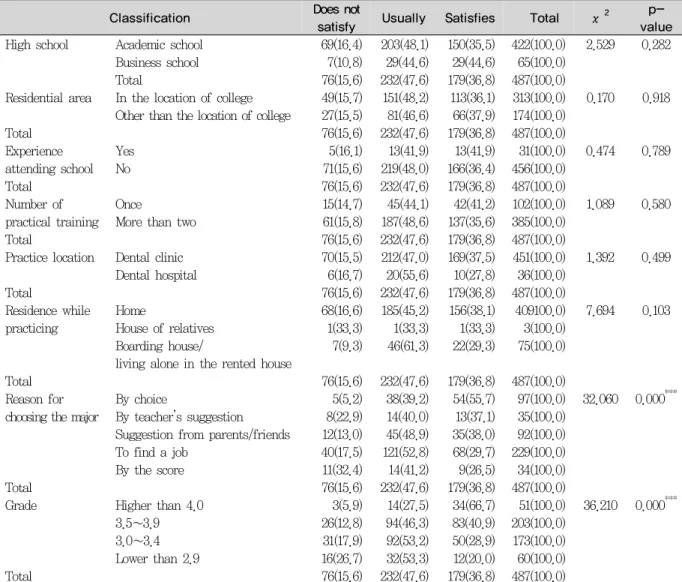The width and height of the screenshot is (682, 582).
Task: Click the value '229(100.0)'
Action: (538, 453)
